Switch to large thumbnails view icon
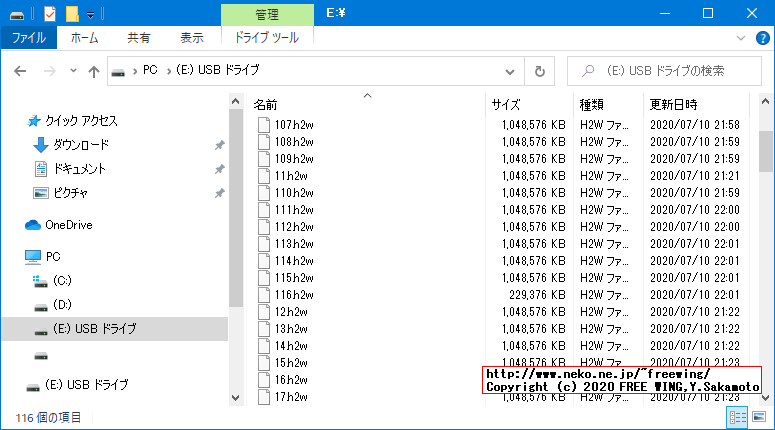 (x=759, y=417)
